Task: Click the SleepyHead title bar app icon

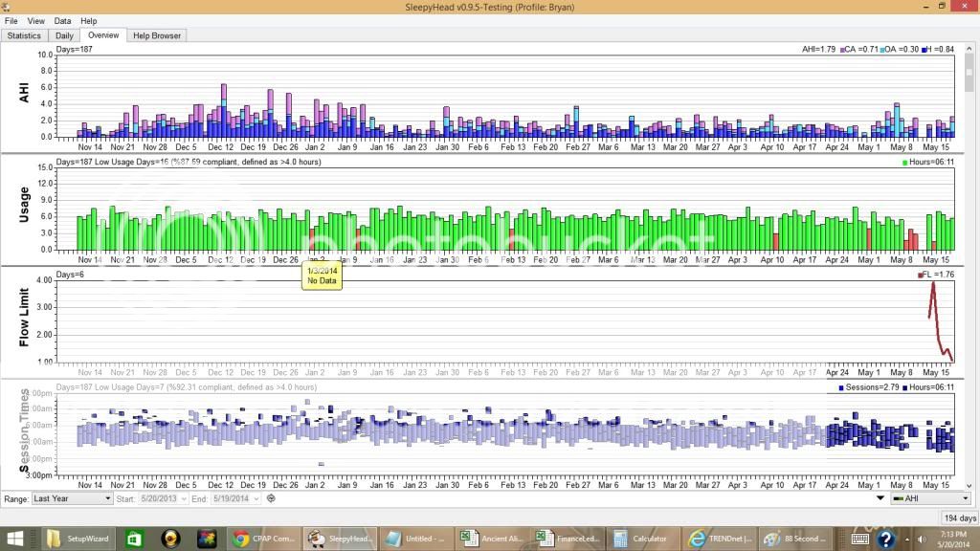Action: pos(6,7)
